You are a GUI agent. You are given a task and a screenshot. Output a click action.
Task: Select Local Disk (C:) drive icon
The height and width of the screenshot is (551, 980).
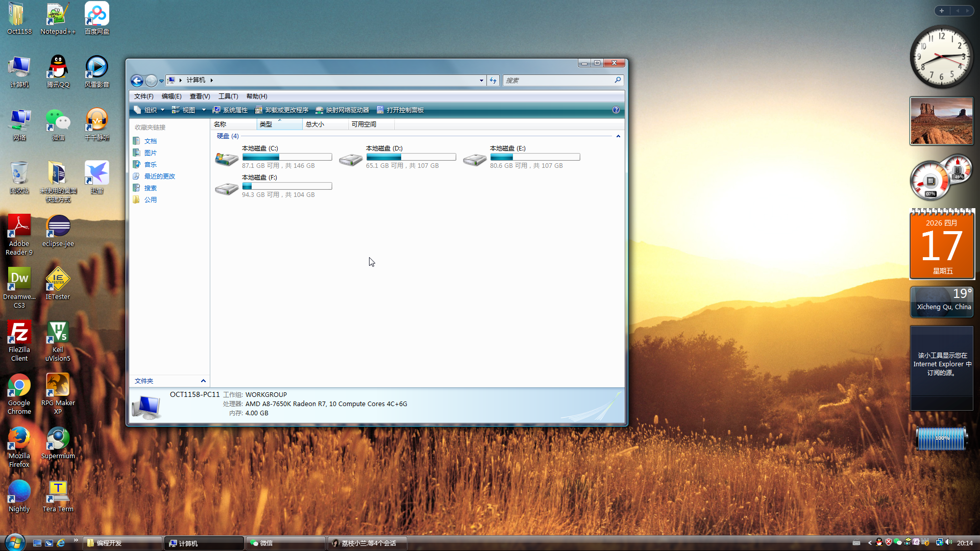pos(227,159)
